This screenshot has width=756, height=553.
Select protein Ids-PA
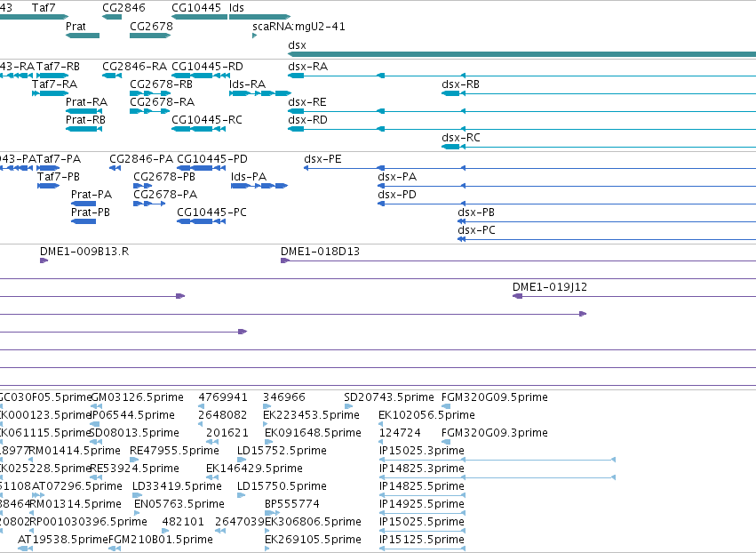(249, 177)
